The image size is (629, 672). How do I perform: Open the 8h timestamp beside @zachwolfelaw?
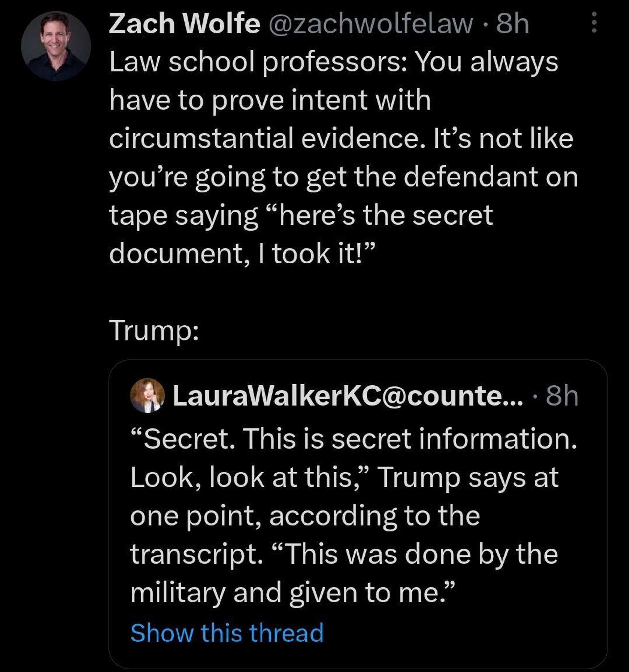[513, 24]
